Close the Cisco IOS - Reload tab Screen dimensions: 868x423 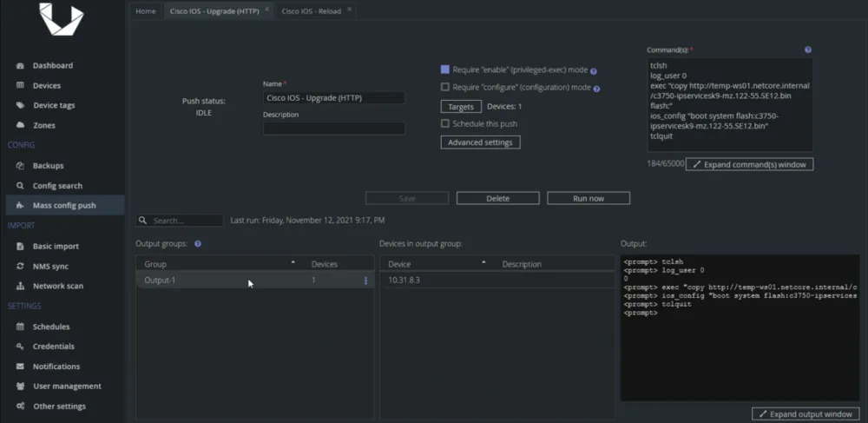349,10
